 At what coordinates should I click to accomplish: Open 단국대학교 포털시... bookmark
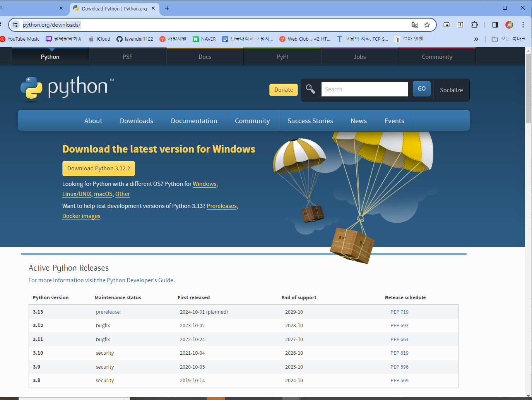click(x=248, y=39)
